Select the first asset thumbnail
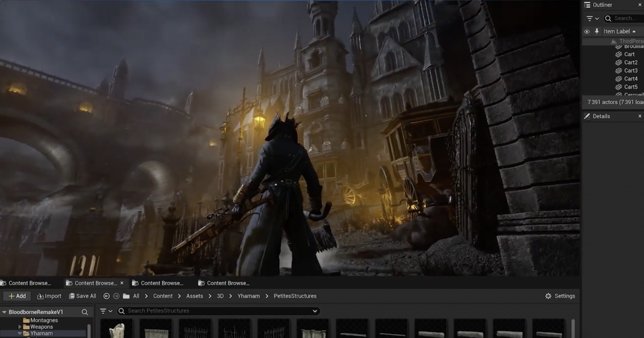The height and width of the screenshot is (338, 644). point(117,329)
